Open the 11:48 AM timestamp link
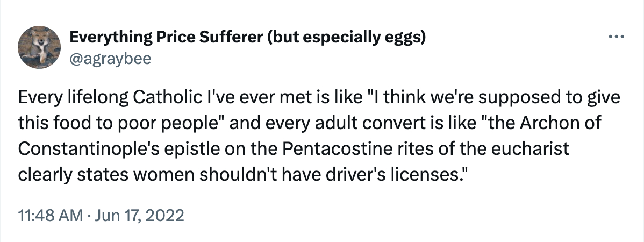The image size is (644, 242). (x=49, y=216)
